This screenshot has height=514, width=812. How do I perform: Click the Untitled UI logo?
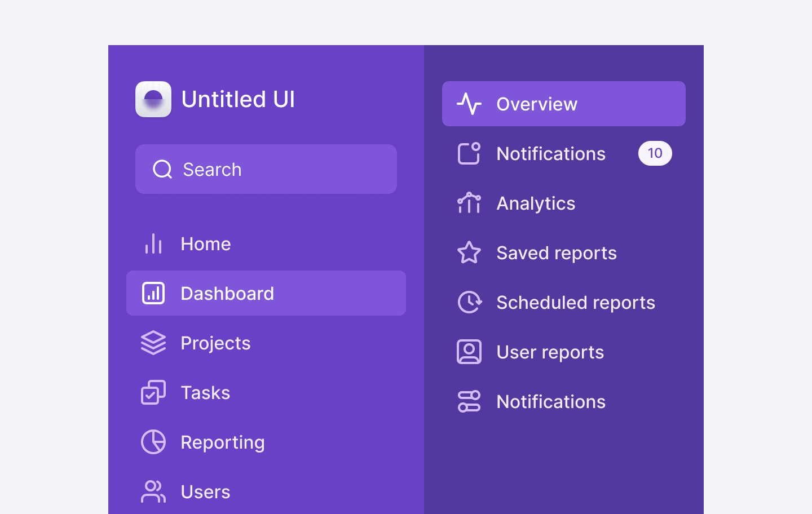point(153,99)
